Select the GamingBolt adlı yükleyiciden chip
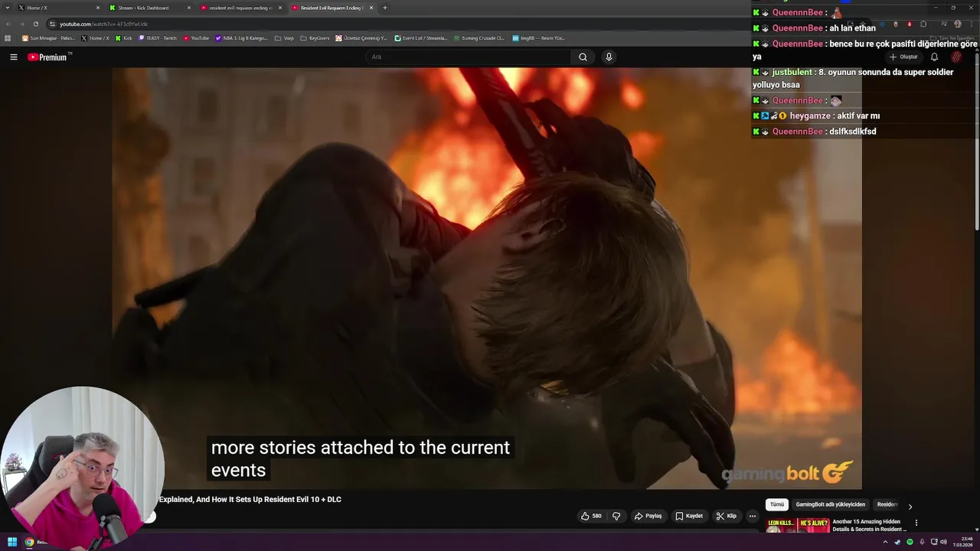The height and width of the screenshot is (551, 980). coord(831,504)
